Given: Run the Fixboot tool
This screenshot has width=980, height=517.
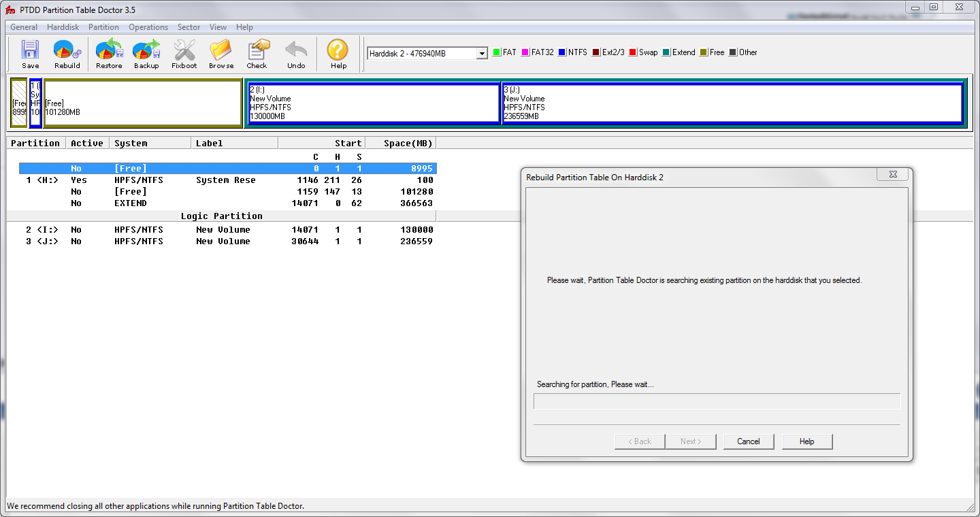Looking at the screenshot, I should tap(184, 54).
